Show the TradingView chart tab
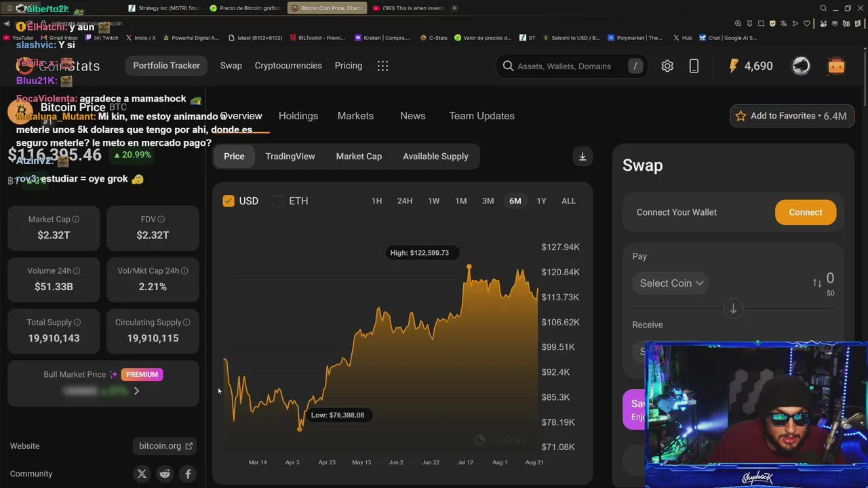The image size is (868, 488). coord(290,156)
